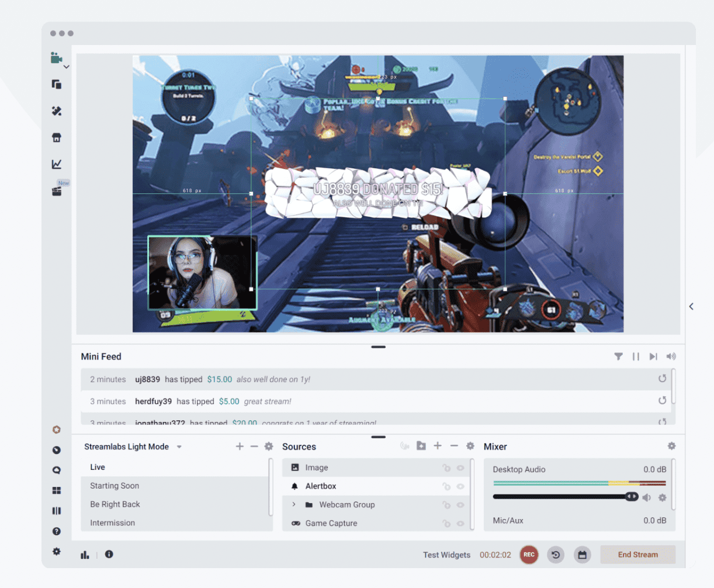Click the Mini Feed filter icon

(x=618, y=357)
